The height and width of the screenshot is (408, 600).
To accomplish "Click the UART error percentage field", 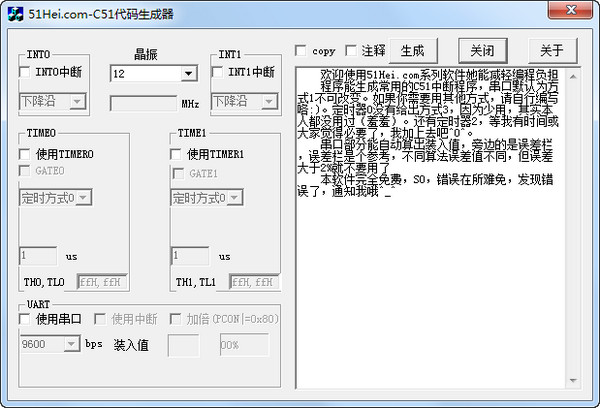I will point(244,345).
